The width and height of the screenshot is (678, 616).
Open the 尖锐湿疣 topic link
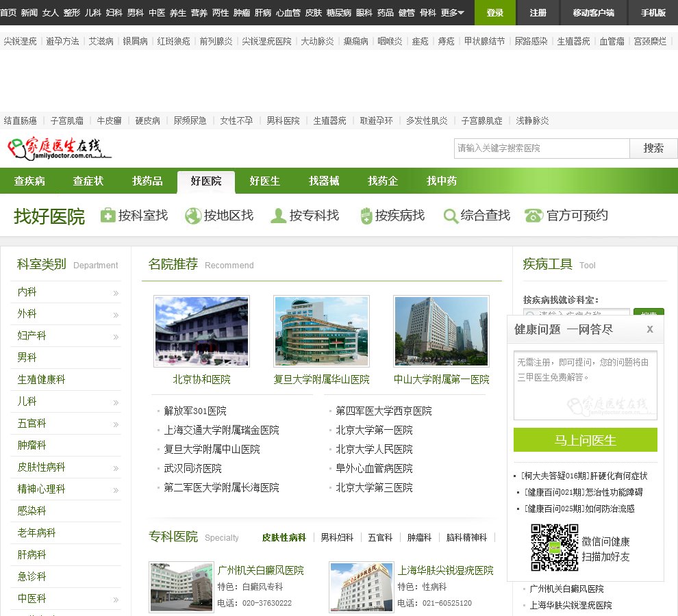(x=21, y=42)
